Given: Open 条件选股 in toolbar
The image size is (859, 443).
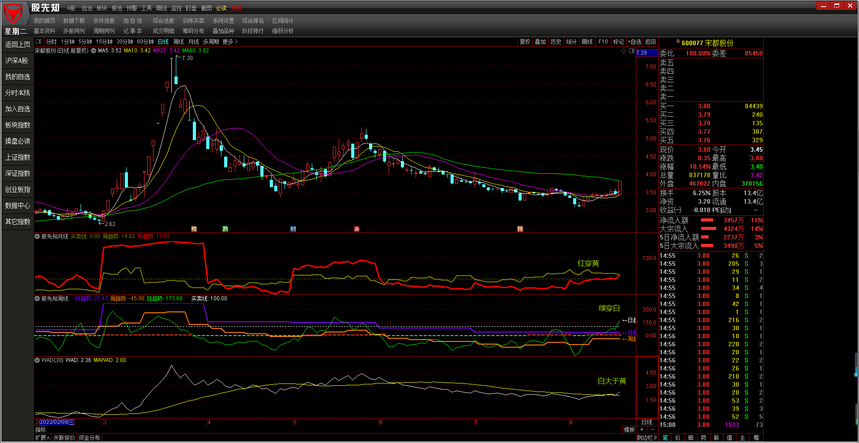Looking at the screenshot, I should 103,20.
